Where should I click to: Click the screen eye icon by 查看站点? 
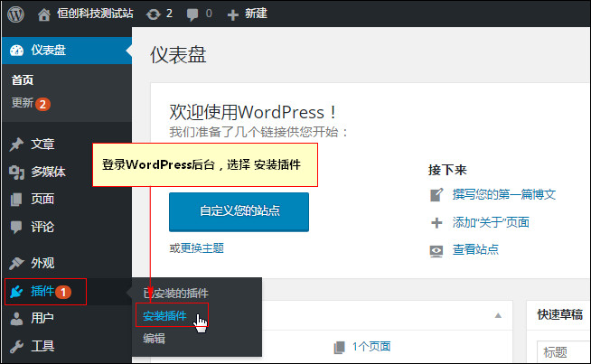(x=436, y=251)
